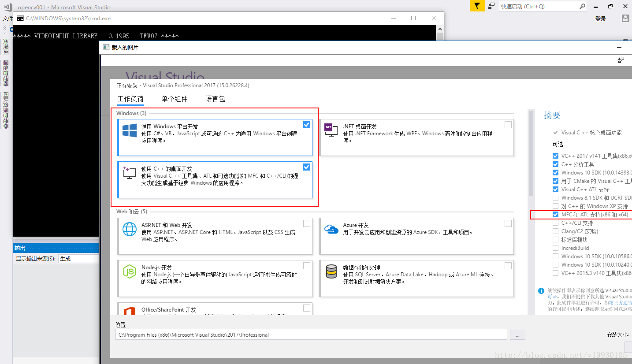This screenshot has width=632, height=364.
Task: Click the data storage database icon
Action: (331, 271)
